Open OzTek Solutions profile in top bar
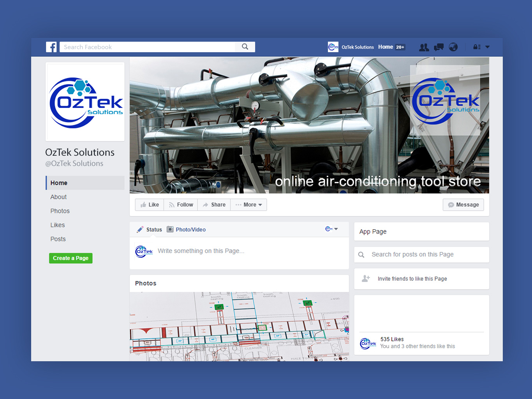The width and height of the screenshot is (532, 399). (x=358, y=47)
